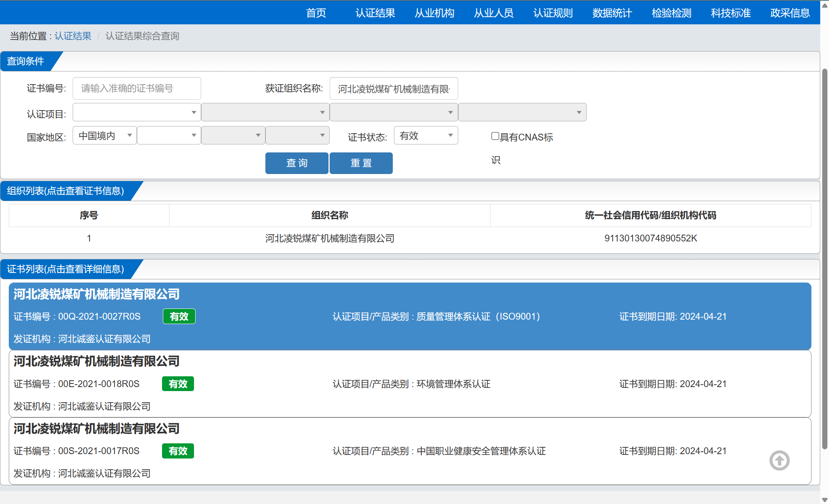Open the third 国家地区 dropdown

pyautogui.click(x=233, y=136)
